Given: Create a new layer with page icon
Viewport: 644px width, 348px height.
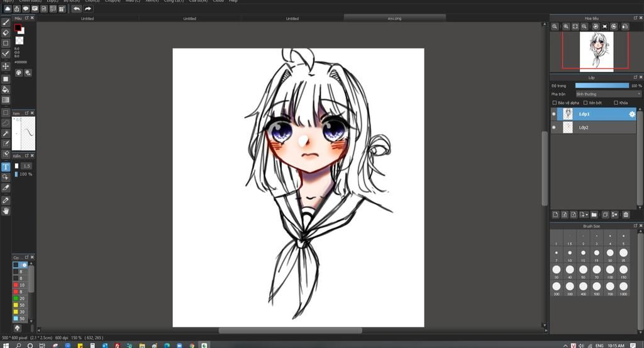Looking at the screenshot, I should [x=555, y=215].
